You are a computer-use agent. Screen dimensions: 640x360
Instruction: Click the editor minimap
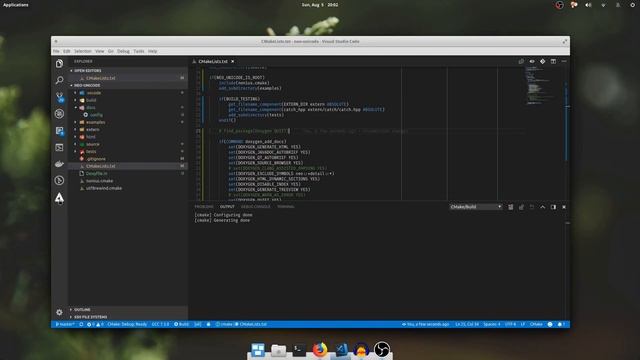(x=543, y=86)
